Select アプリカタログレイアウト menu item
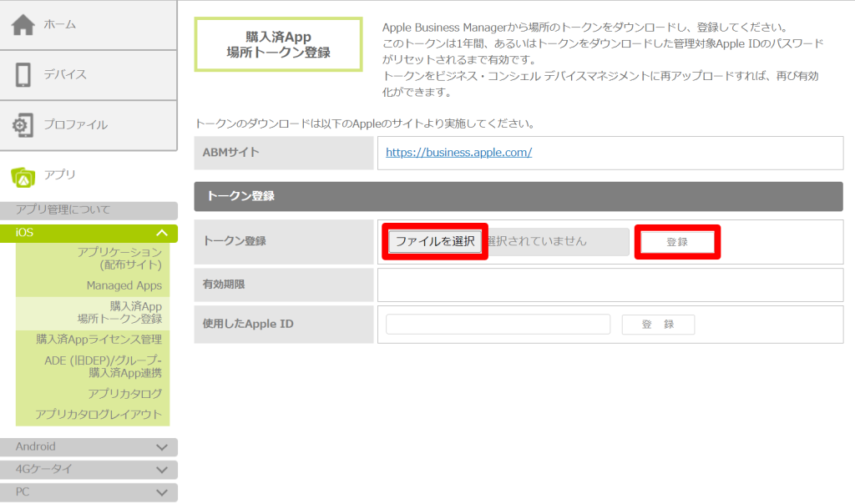 pos(98,415)
